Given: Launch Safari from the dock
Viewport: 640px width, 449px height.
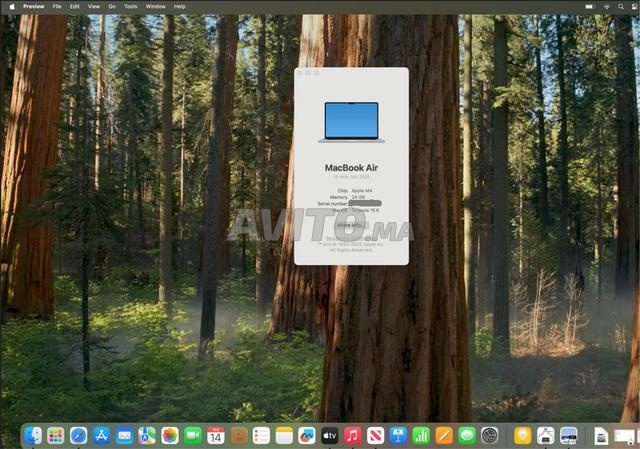Looking at the screenshot, I should tap(78, 435).
